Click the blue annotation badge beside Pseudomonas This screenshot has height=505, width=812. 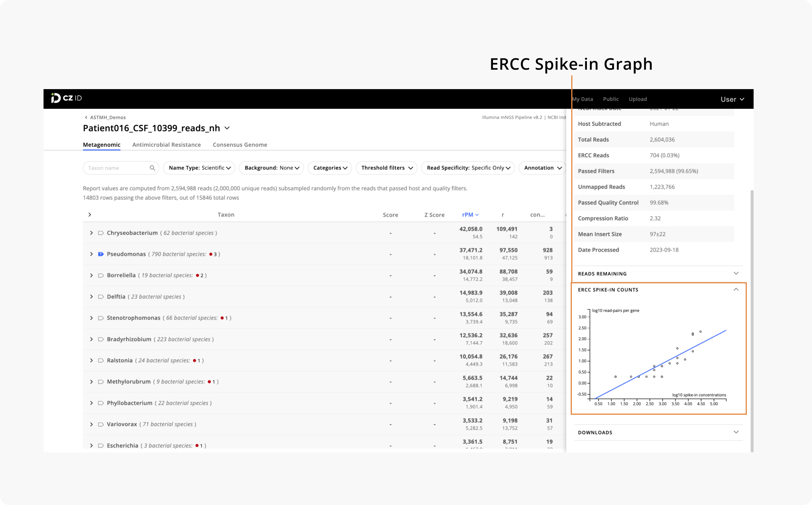[101, 254]
